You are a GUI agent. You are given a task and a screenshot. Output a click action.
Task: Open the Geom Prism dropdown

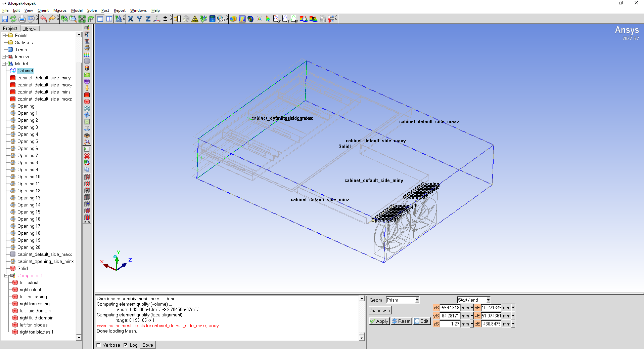point(417,300)
